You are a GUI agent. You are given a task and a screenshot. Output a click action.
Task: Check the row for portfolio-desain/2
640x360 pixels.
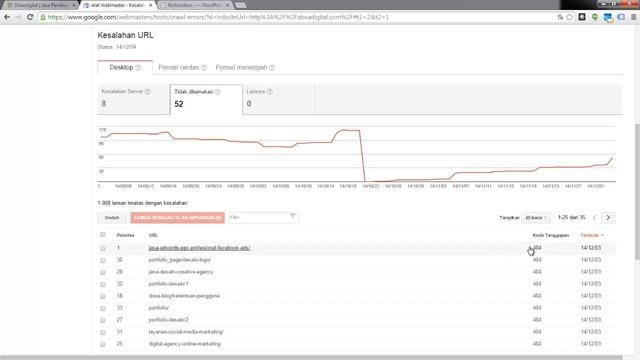(x=102, y=320)
